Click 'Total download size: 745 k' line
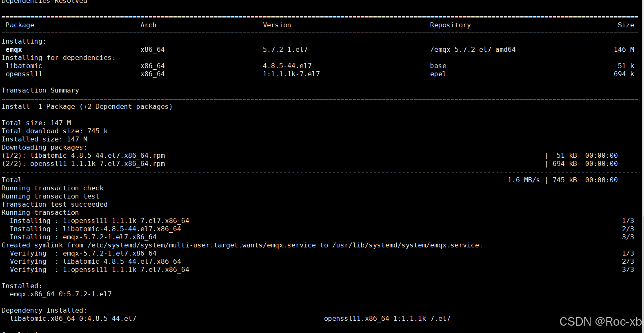 coord(55,131)
